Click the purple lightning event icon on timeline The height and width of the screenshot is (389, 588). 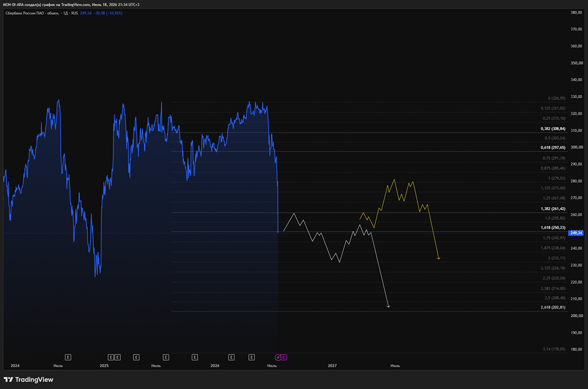278,357
